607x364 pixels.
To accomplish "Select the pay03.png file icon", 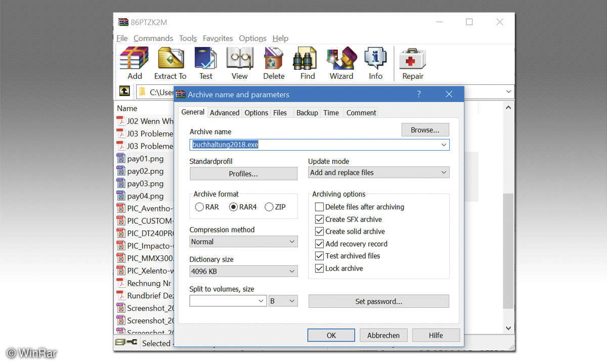I will coord(121,183).
